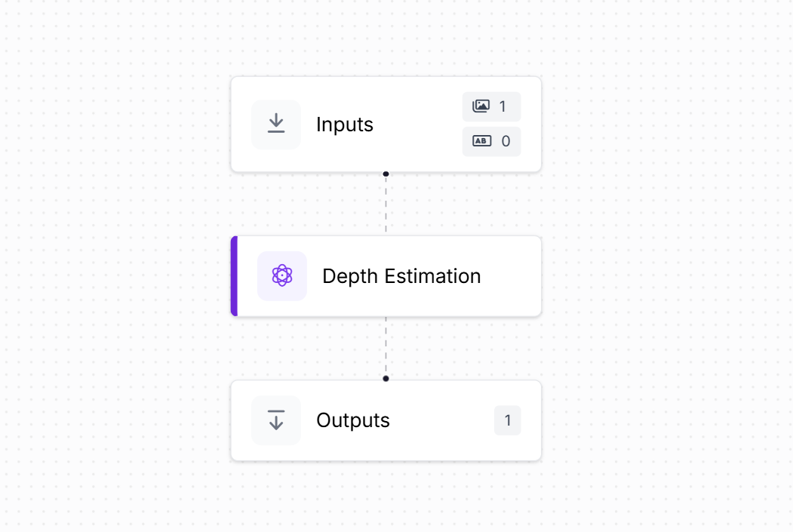
Task: Click the connector line between Depth Estimation and Outputs
Action: coord(386,347)
